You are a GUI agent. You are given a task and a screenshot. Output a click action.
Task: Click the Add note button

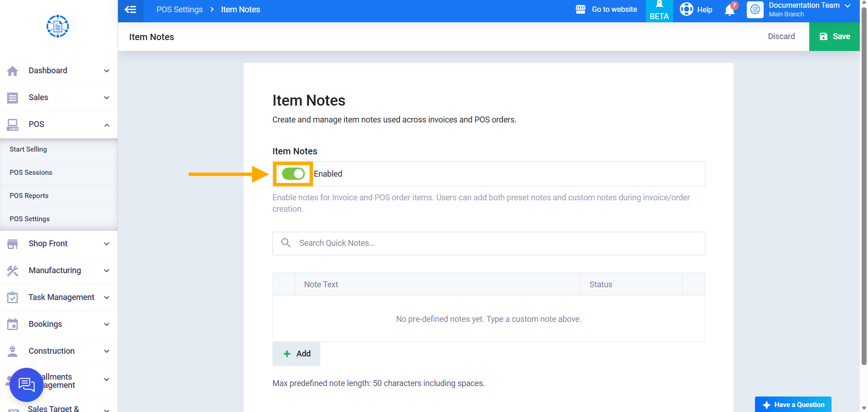296,354
